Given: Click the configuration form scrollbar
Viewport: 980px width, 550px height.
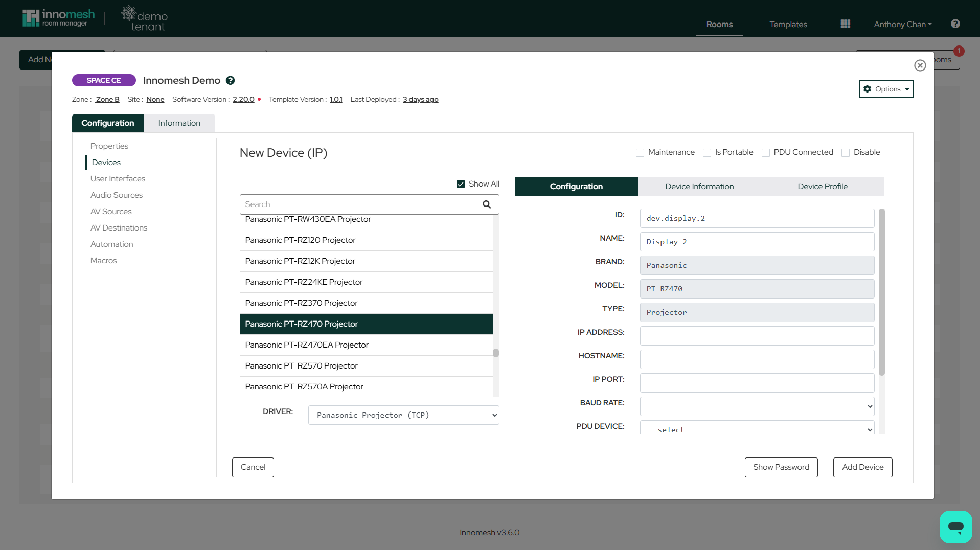Looking at the screenshot, I should pyautogui.click(x=881, y=292).
